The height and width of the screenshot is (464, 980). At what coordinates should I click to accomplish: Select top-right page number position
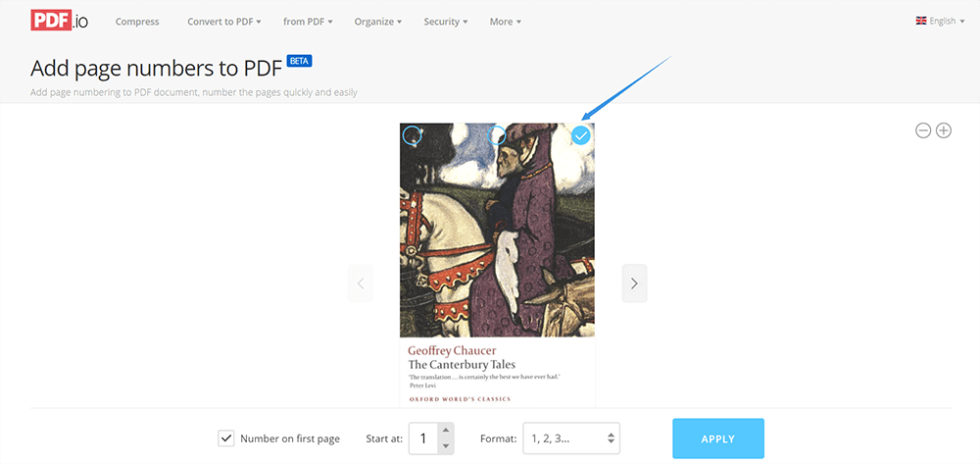(x=581, y=135)
